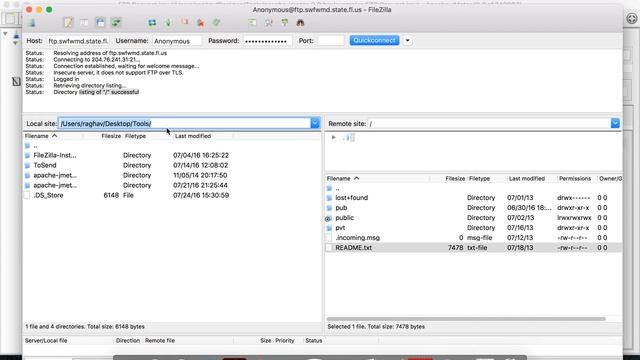Click link icon beside public directory
This screenshot has height=360, width=640.
(x=329, y=218)
